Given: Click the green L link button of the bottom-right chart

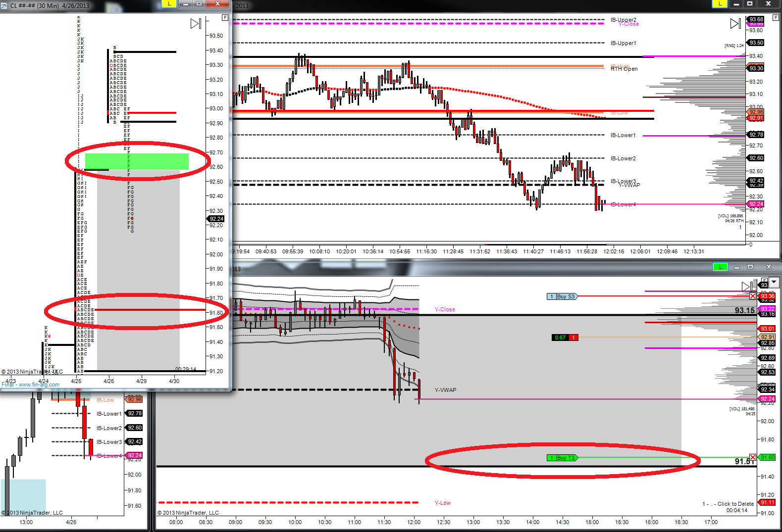Looking at the screenshot, I should pos(720,267).
